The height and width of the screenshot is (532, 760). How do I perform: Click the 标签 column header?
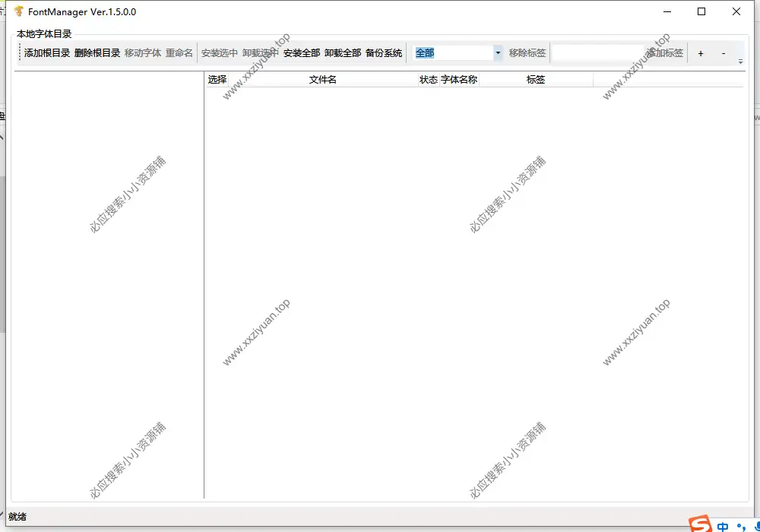(x=536, y=80)
